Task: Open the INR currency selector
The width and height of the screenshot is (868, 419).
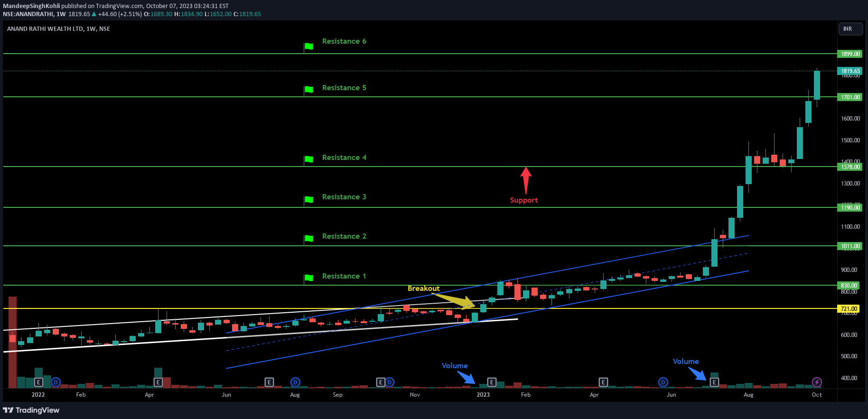Action: pyautogui.click(x=851, y=29)
